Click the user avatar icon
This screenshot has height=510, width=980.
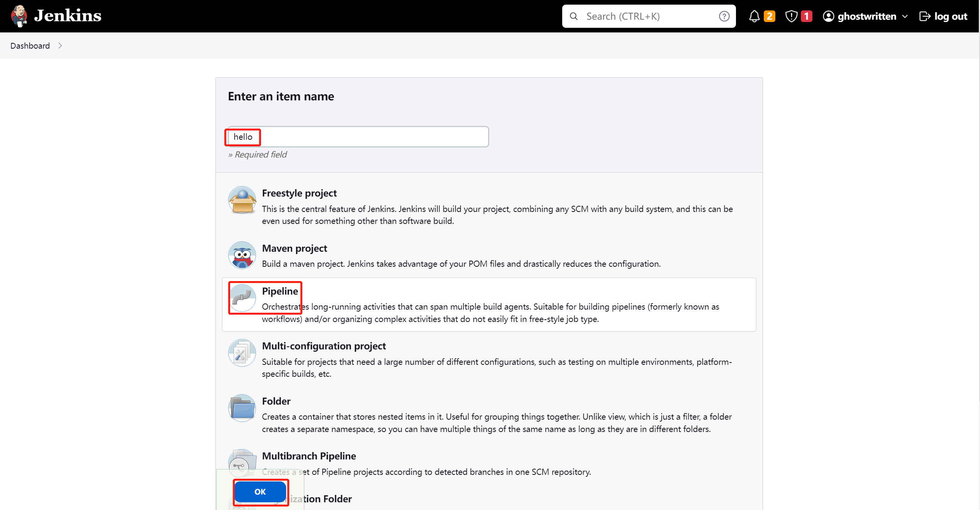[828, 16]
